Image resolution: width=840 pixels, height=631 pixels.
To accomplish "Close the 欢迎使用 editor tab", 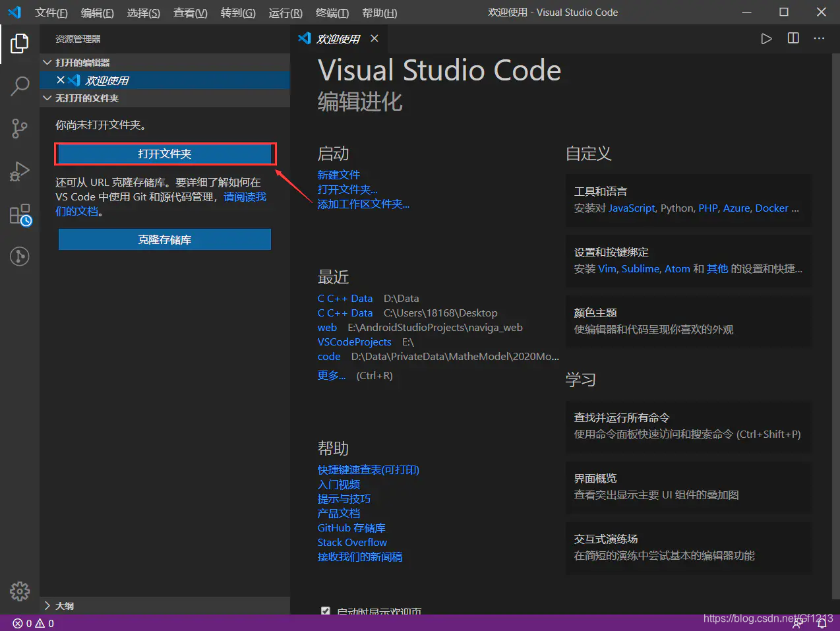I will coord(375,38).
